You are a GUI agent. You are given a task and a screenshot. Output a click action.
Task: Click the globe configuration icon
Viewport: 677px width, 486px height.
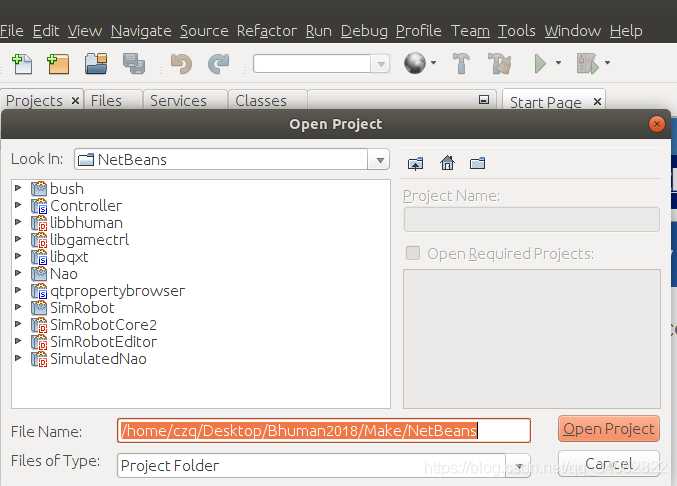[415, 63]
